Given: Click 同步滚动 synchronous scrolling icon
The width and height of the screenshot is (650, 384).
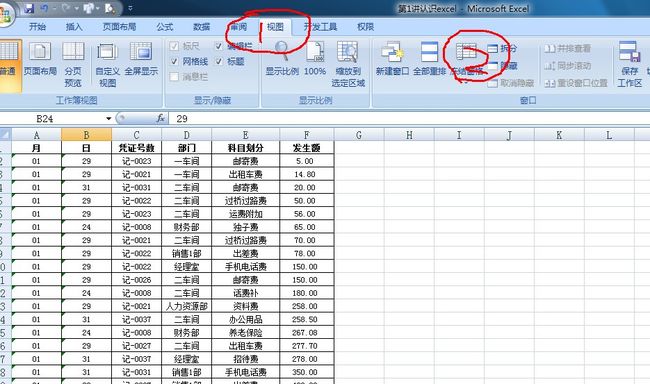Looking at the screenshot, I should [x=550, y=66].
